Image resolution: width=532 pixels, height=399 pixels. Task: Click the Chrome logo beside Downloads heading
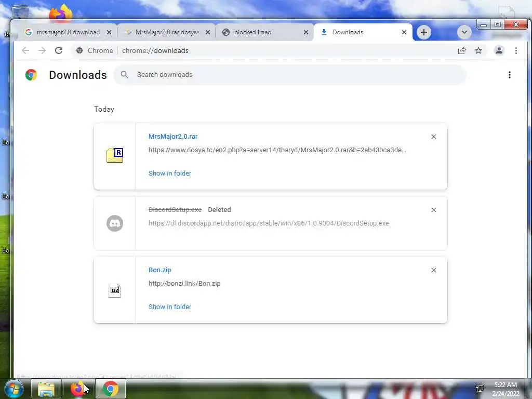31,75
